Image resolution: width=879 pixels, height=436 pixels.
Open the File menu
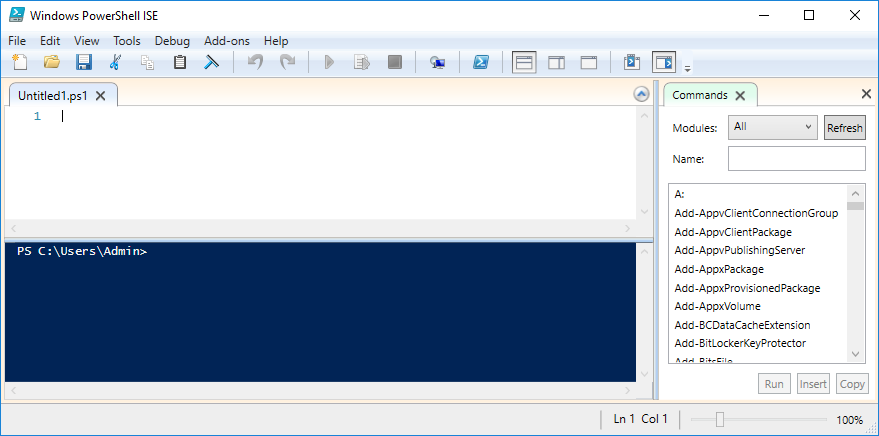tap(17, 41)
